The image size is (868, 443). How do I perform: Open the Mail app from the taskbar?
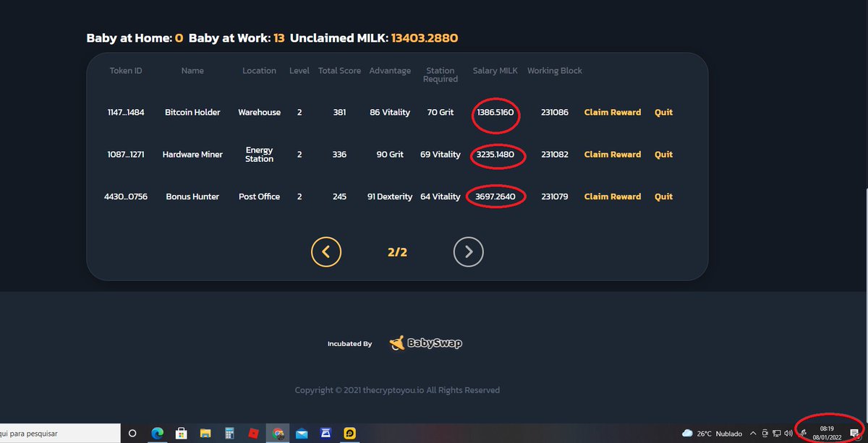tap(302, 434)
